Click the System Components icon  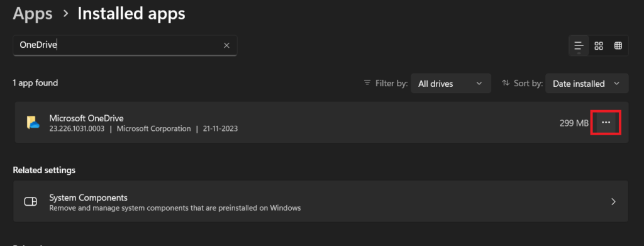point(31,201)
